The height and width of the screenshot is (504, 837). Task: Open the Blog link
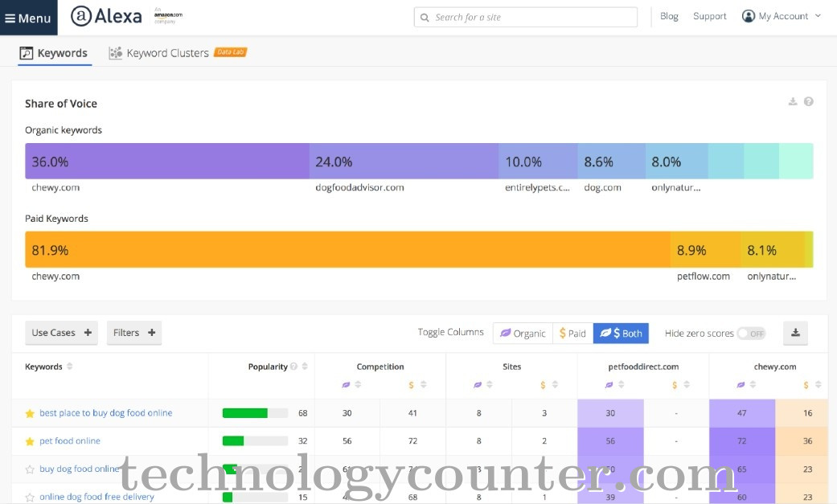coord(669,16)
